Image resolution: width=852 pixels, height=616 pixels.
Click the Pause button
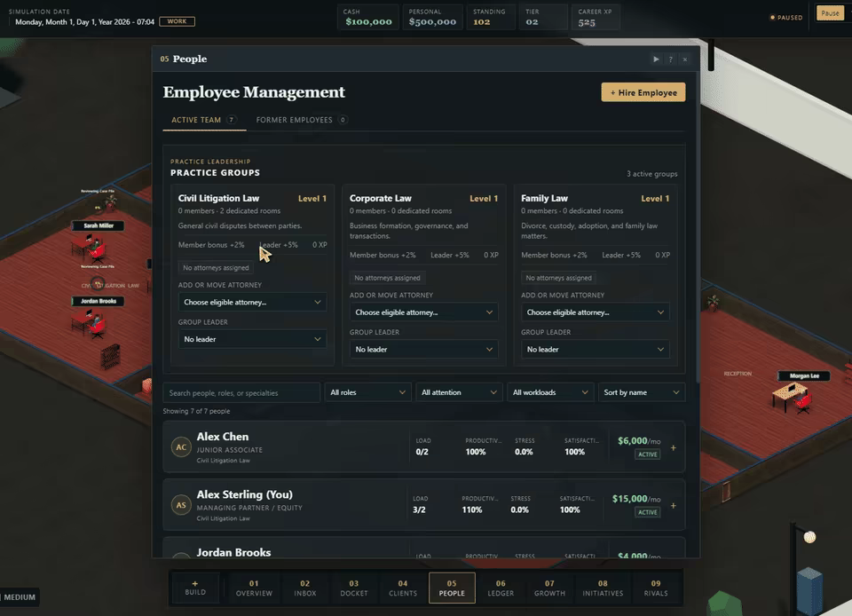(x=830, y=13)
